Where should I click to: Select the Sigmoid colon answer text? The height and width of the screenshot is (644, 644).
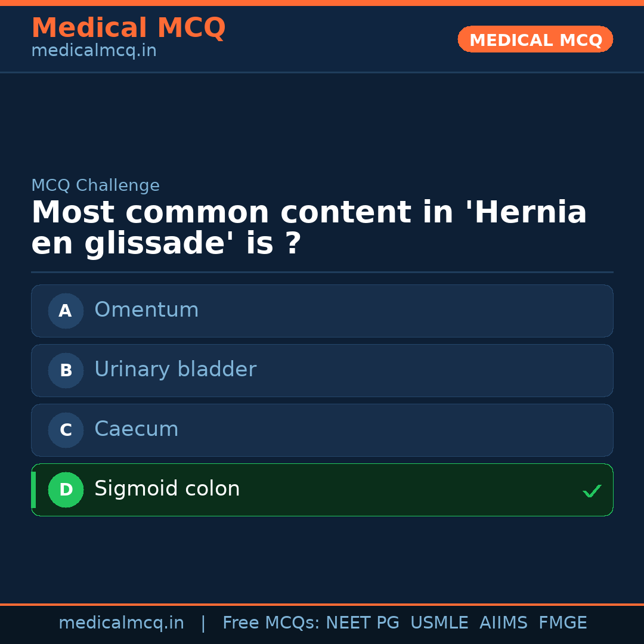167,489
